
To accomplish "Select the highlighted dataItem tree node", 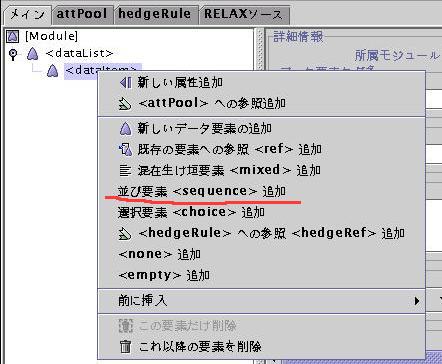I will [103, 70].
